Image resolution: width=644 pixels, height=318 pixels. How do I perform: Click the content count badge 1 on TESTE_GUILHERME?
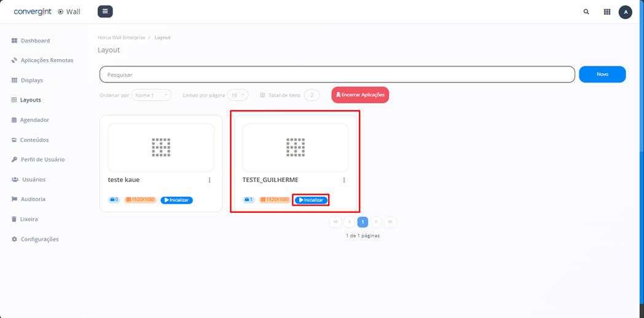(x=248, y=200)
